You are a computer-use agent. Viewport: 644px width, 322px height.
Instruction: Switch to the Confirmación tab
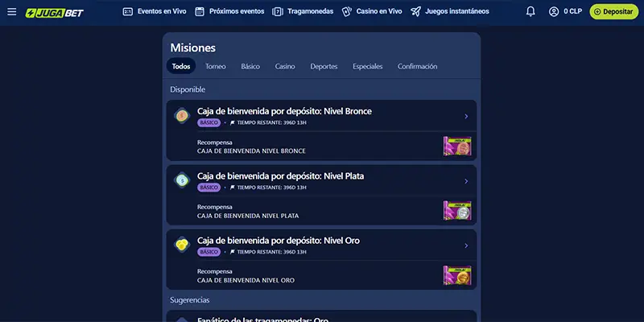[417, 66]
